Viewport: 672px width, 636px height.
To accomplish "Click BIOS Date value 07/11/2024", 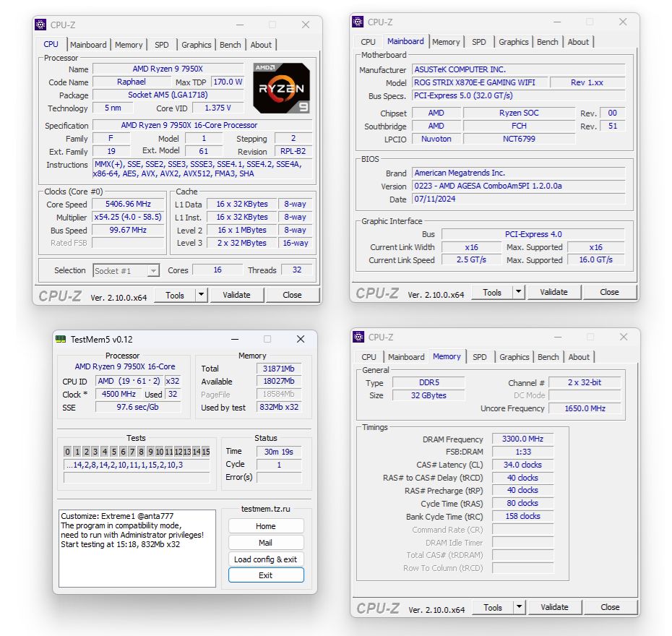I will [x=518, y=199].
